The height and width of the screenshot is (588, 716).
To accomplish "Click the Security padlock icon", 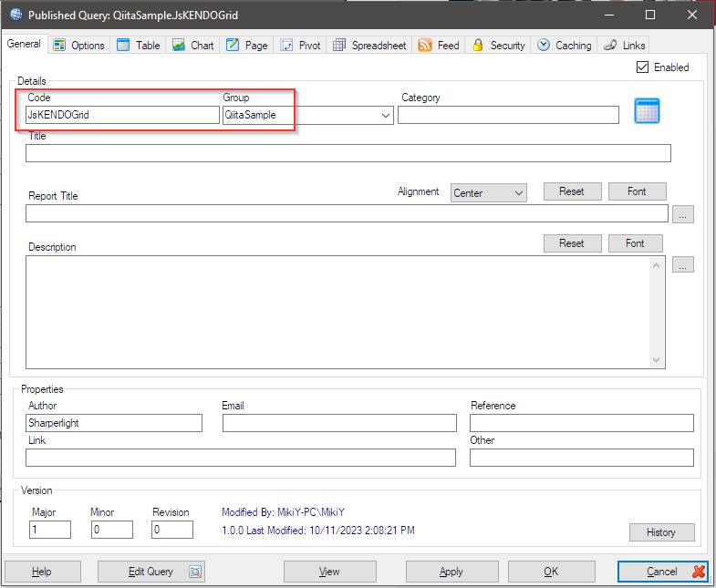I will pos(478,45).
